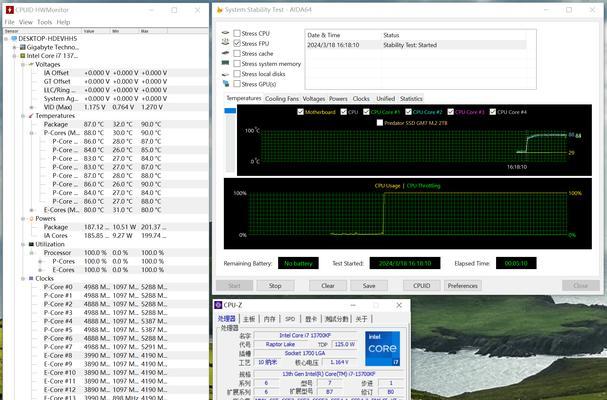Enable the Stress cache checkbox

pos(237,53)
